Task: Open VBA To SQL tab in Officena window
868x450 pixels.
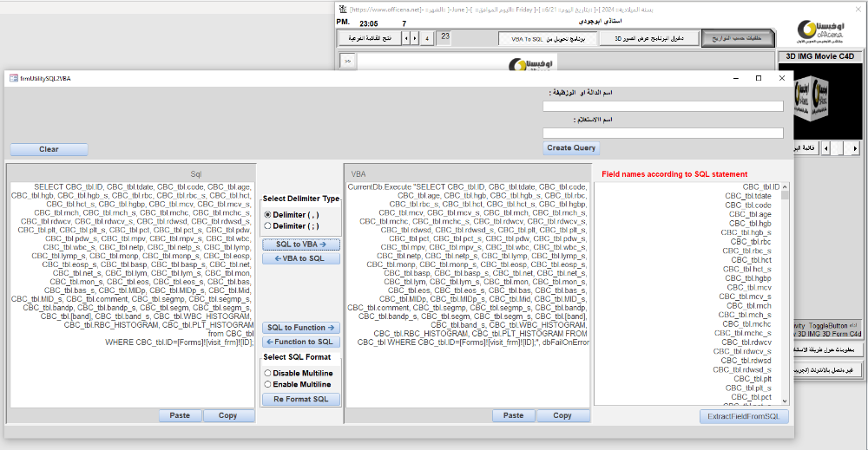Action: [x=548, y=39]
